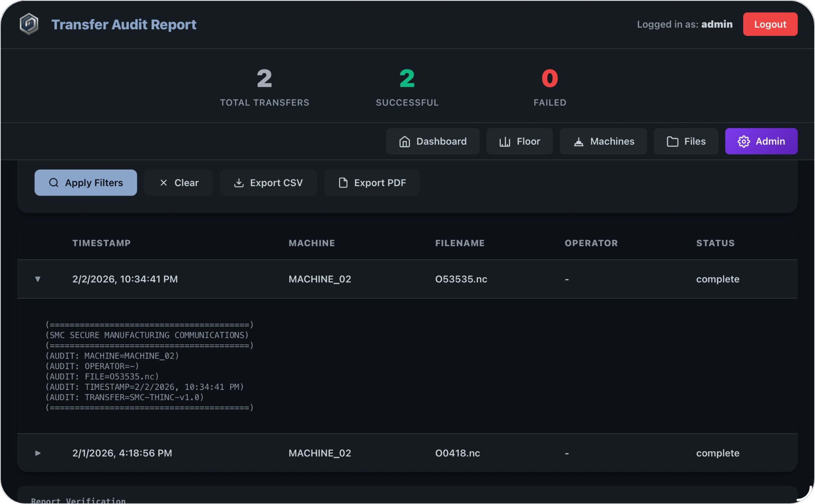
Task: Expand the O0418.nc transfer row
Action: click(37, 453)
